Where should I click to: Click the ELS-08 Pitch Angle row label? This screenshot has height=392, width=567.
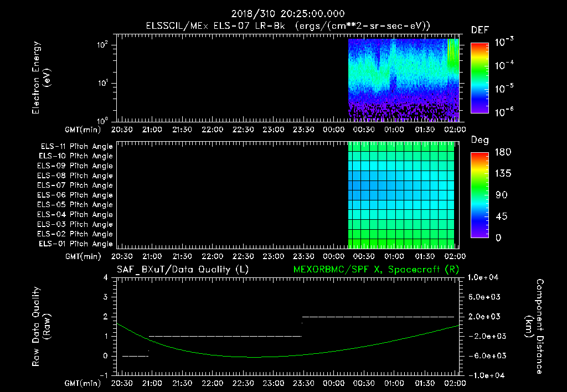point(75,176)
